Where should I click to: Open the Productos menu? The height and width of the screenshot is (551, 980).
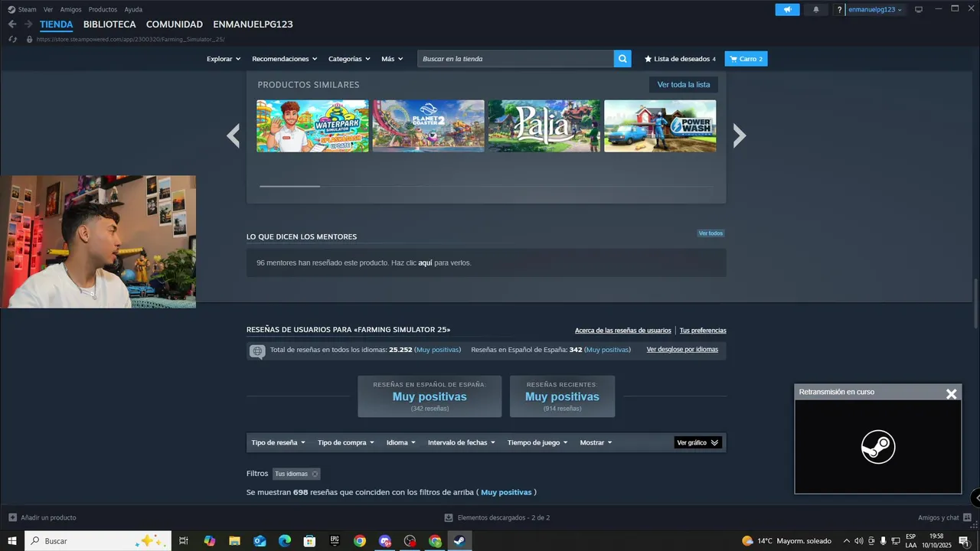click(x=103, y=9)
